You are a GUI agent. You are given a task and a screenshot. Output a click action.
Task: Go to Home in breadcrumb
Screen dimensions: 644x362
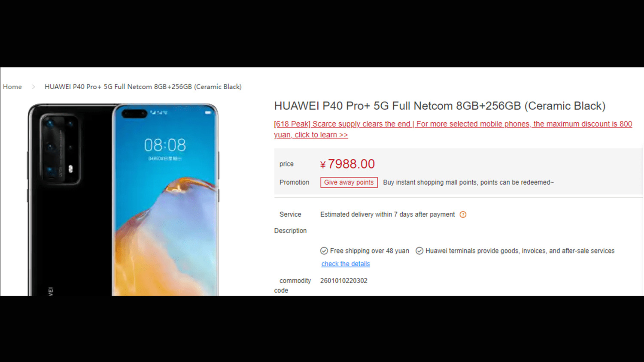point(12,87)
